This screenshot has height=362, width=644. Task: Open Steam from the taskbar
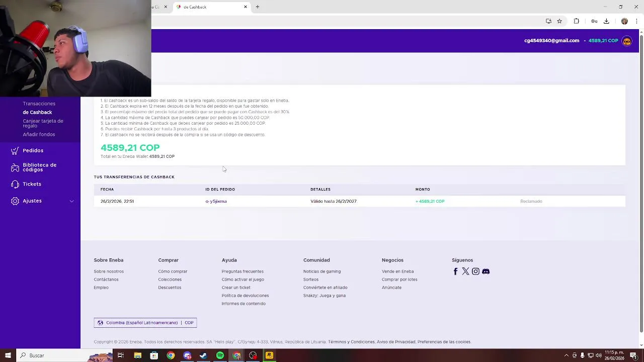[x=203, y=355]
